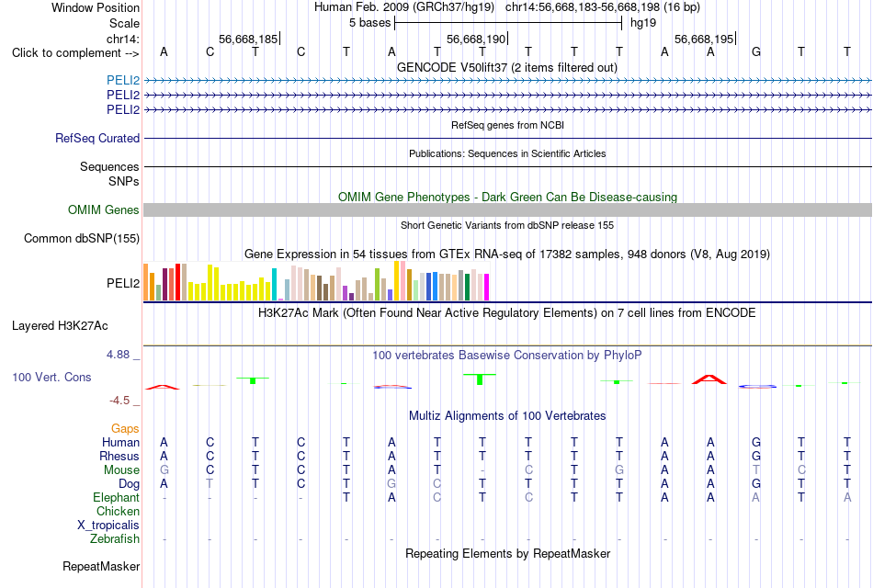
Task: Click the 56,668,190 ruler position label
Action: click(x=476, y=39)
